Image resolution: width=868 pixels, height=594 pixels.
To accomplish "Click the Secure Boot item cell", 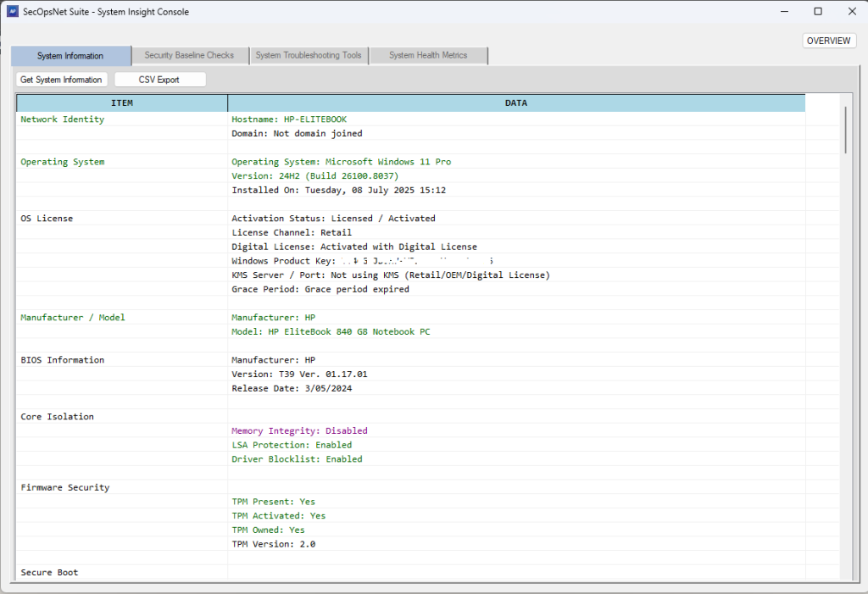I will click(x=49, y=573).
